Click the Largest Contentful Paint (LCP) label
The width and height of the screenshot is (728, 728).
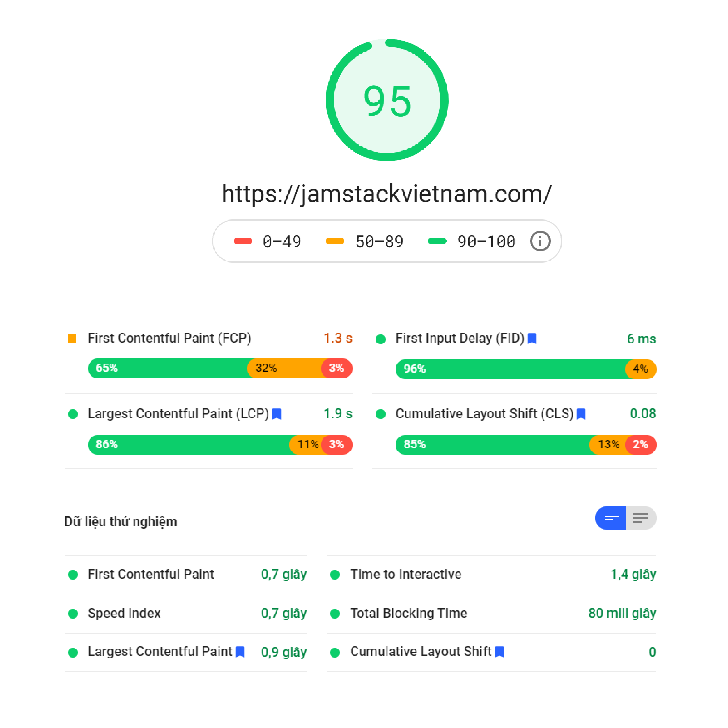point(178,414)
